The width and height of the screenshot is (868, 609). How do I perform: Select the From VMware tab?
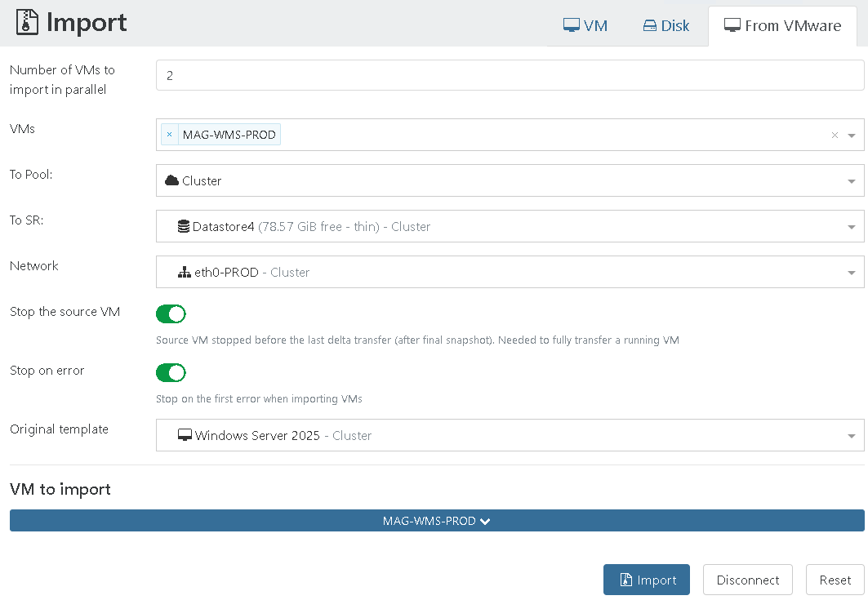pos(782,25)
